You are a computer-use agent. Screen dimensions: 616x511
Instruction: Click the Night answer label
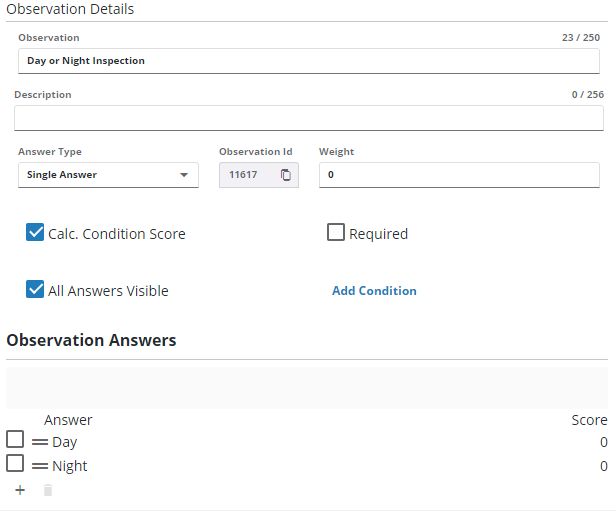[x=70, y=466]
